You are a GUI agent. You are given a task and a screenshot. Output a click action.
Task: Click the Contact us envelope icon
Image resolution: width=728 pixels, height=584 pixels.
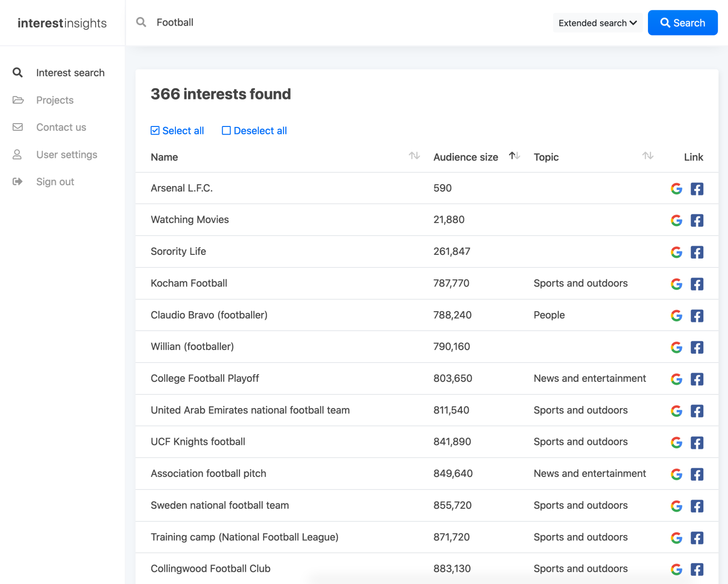coord(18,127)
